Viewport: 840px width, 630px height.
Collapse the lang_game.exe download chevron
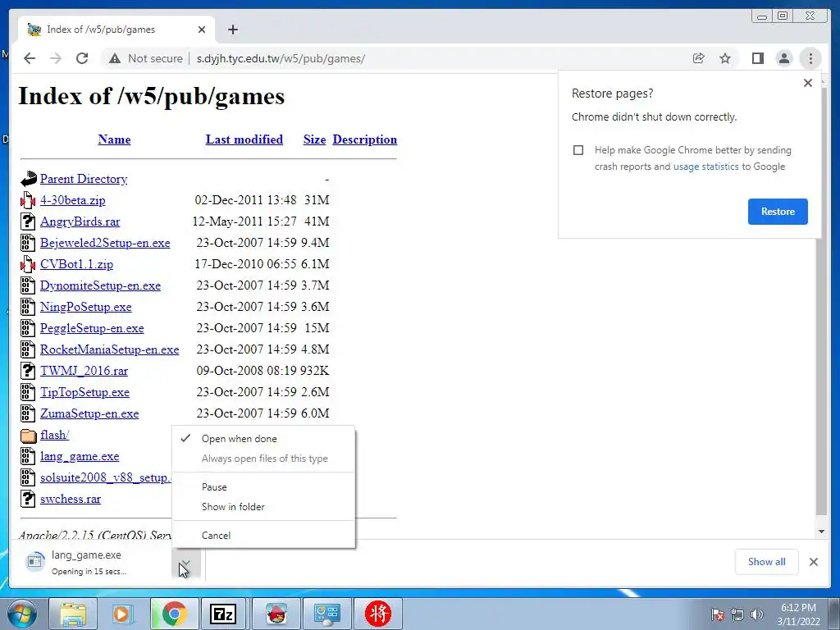click(186, 563)
